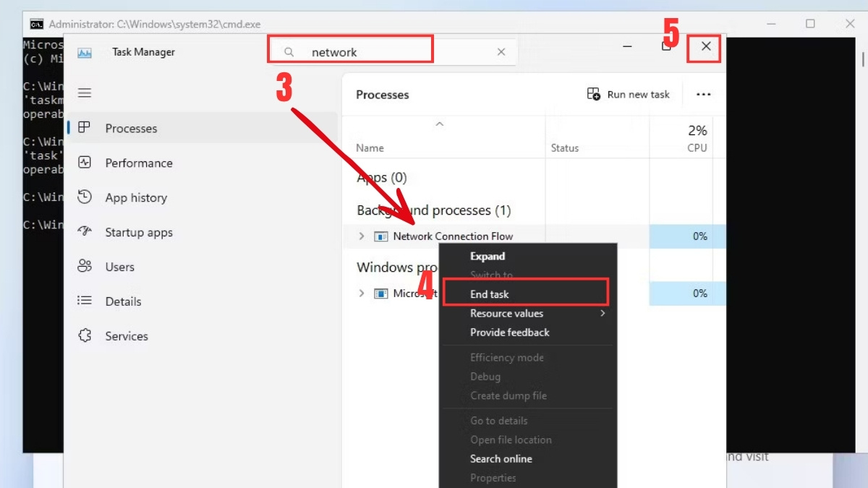The image size is (868, 488).
Task: Expand the Microsoft process row chevron
Action: point(362,294)
